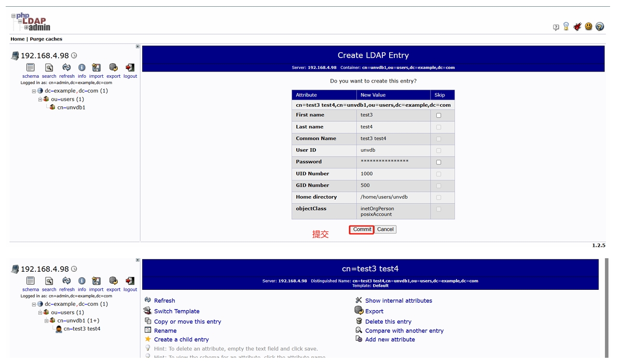Click the yellow smiley face icon
621x364 pixels.
tap(588, 26)
